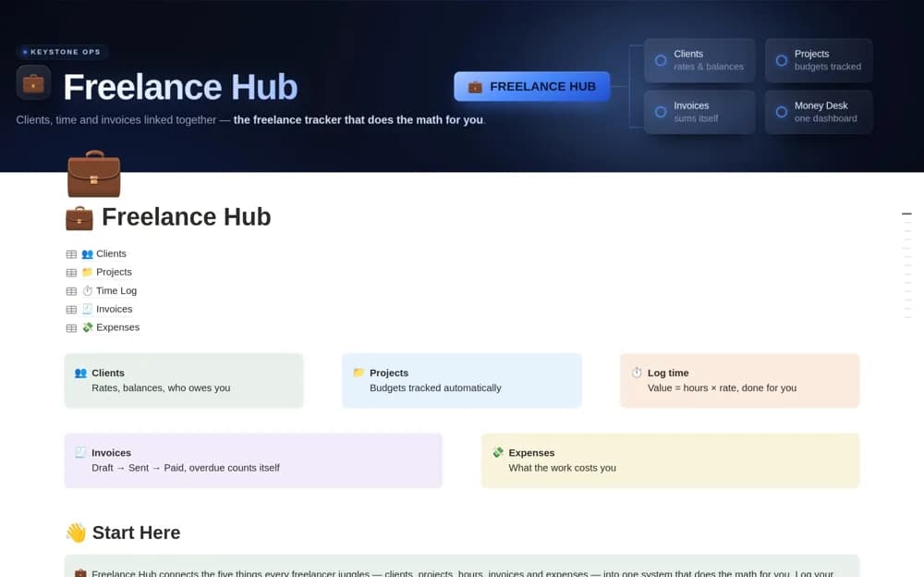The width and height of the screenshot is (924, 577).
Task: Click the KEYSTONE OPS badge
Action: (62, 52)
